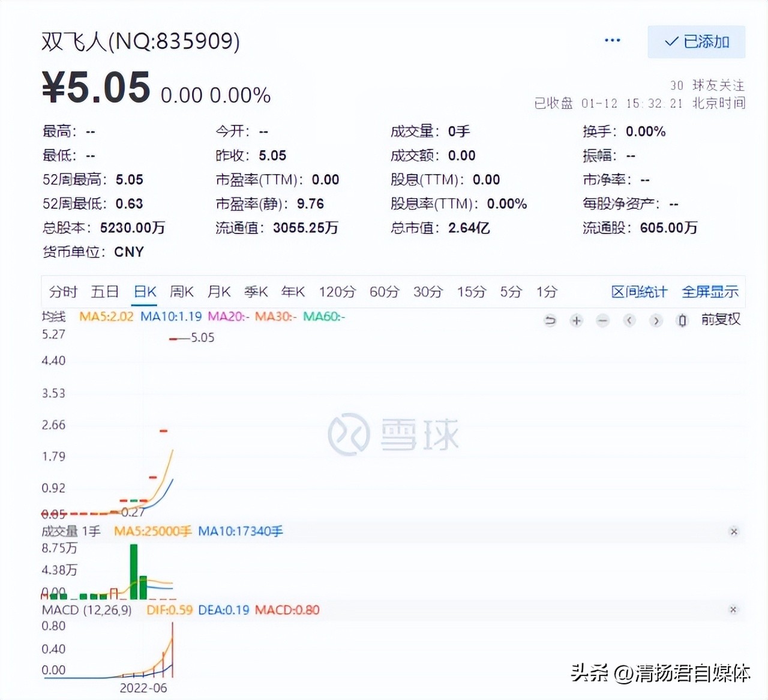Open the 前复权 price adjustment selector
The height and width of the screenshot is (700, 768).
pyautogui.click(x=721, y=320)
